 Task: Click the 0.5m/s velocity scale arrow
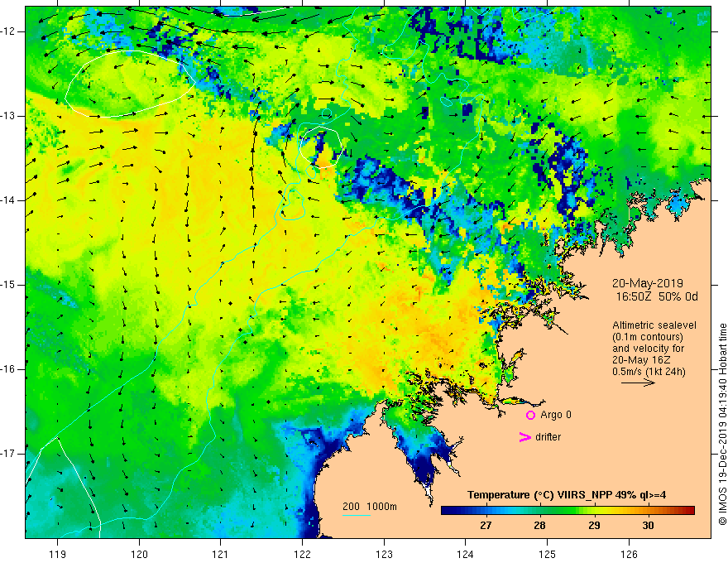coord(638,383)
